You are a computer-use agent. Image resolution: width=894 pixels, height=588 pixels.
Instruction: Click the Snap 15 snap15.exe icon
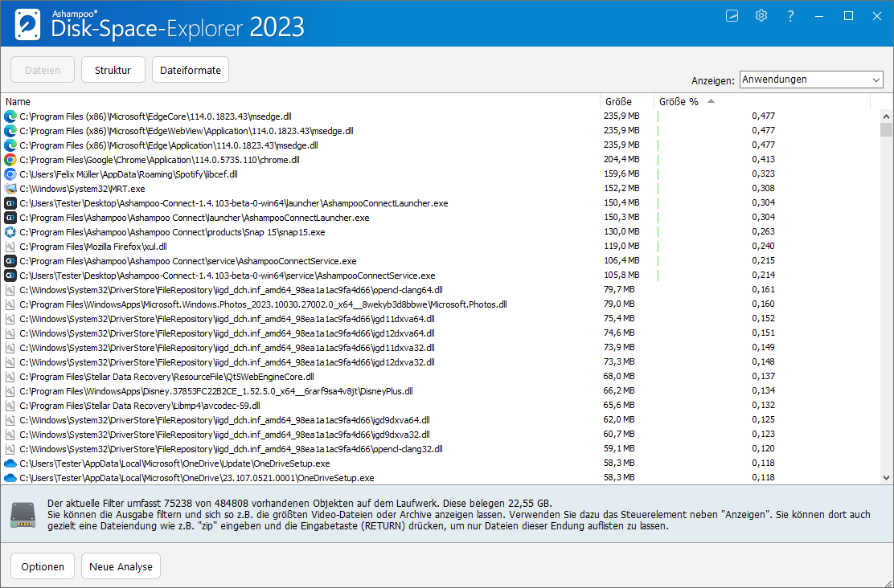tap(10, 232)
